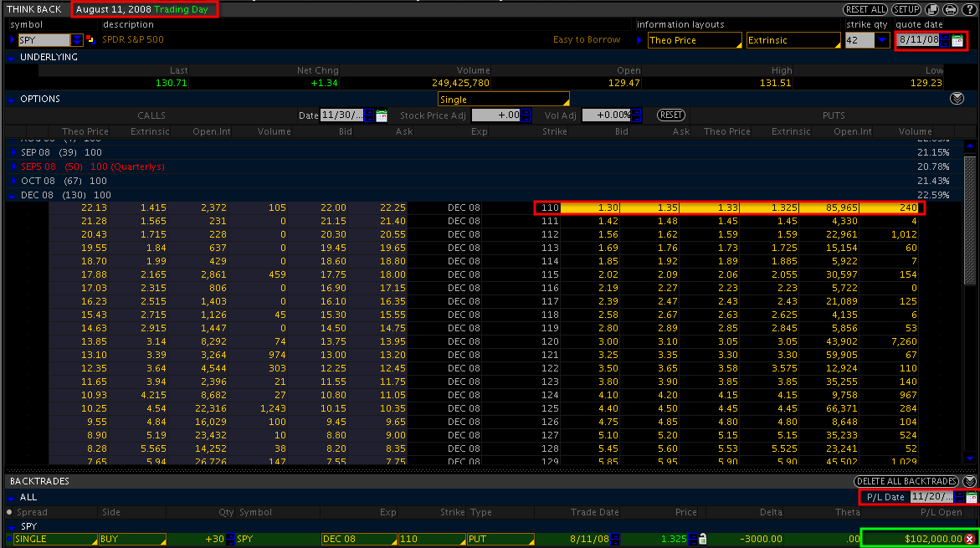Click the help question mark icon

coord(969,9)
